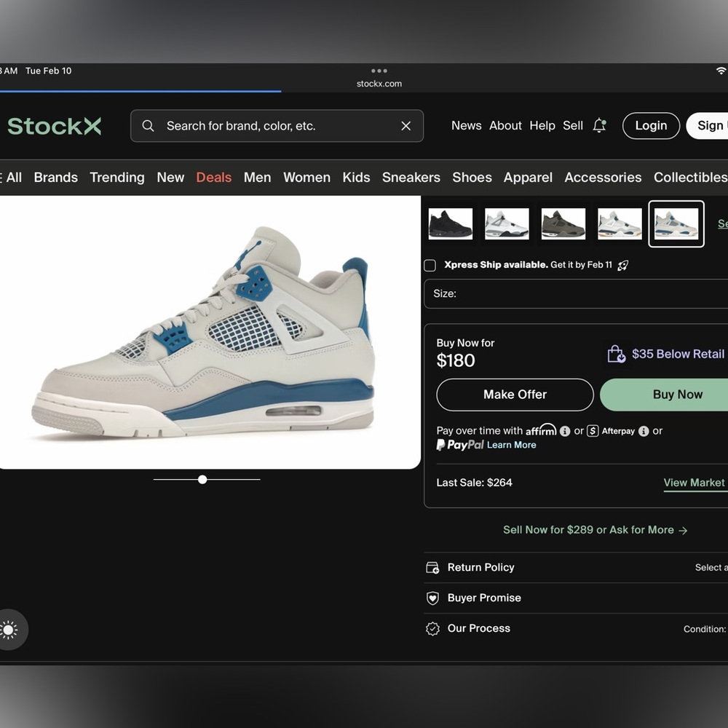
Task: Open the New menu item
Action: [x=170, y=178]
